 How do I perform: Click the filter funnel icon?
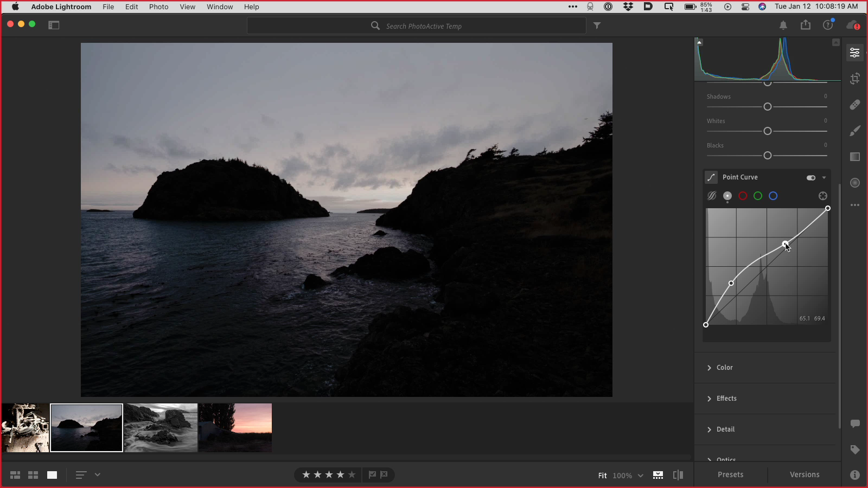pyautogui.click(x=597, y=25)
